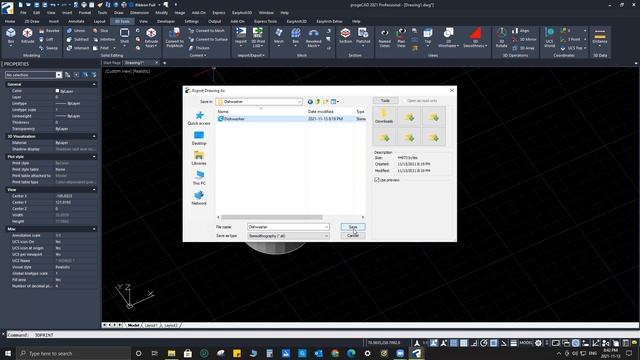This screenshot has width=640, height=360.
Task: Click the Cancel button
Action: (x=353, y=236)
